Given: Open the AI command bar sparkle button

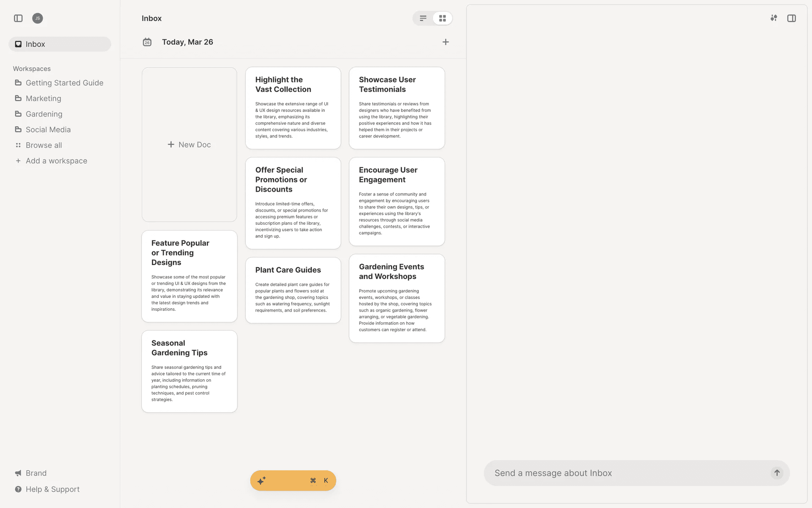Looking at the screenshot, I should [x=262, y=480].
